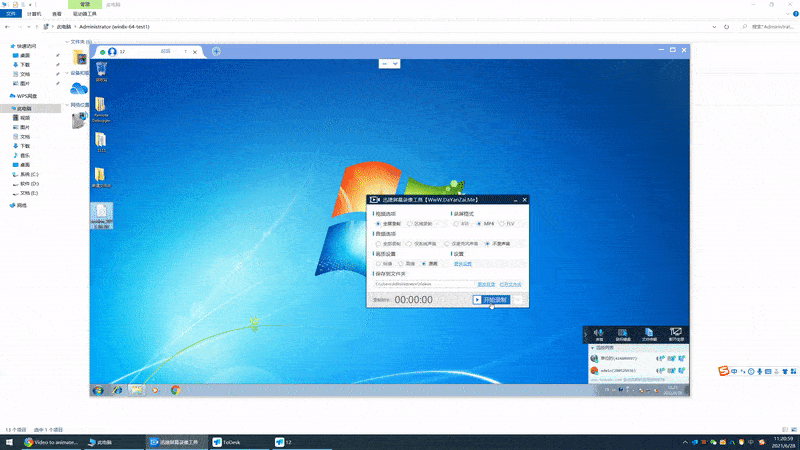Open Remote Debugger folder on remote desktop
The image size is (800, 450).
tap(101, 110)
